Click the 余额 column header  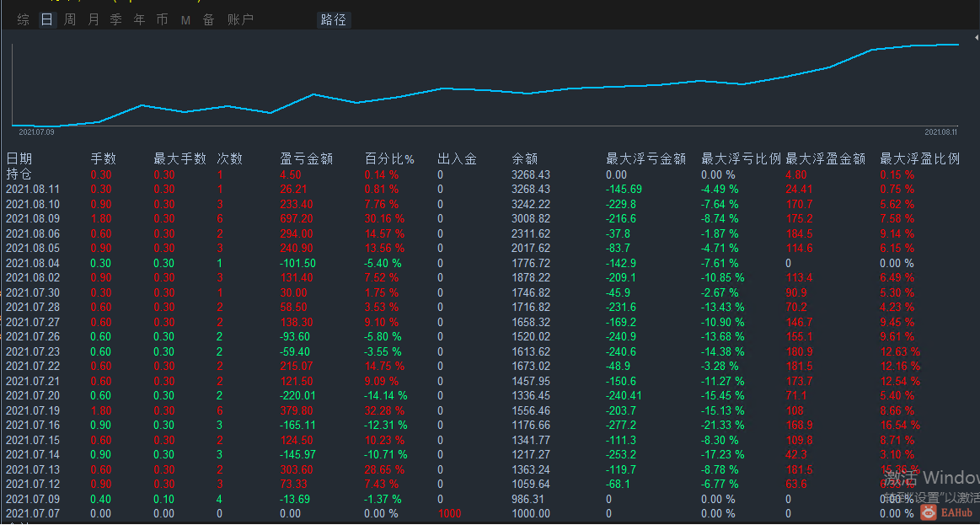[x=524, y=158]
